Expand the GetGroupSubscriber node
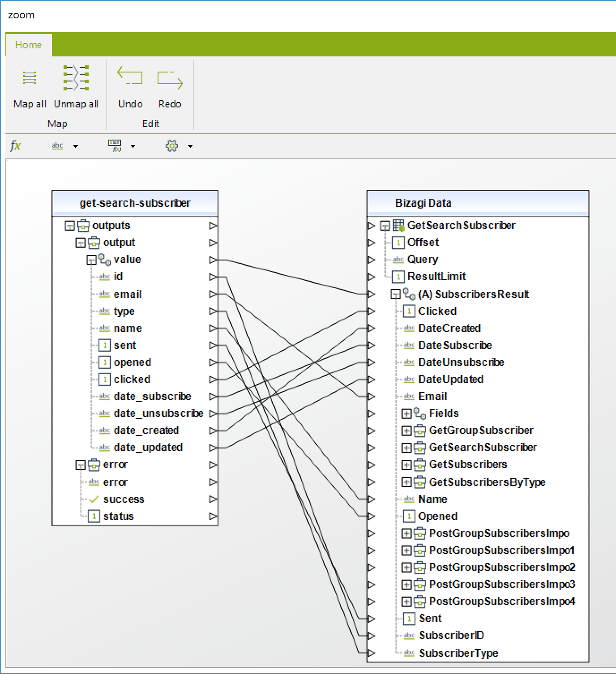The image size is (616, 674). point(406,431)
